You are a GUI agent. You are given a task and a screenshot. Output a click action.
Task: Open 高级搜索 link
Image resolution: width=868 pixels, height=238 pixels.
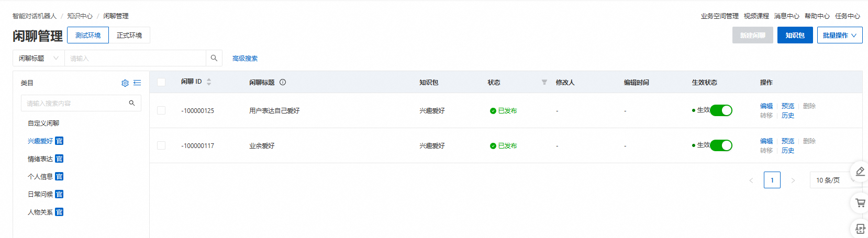(245, 59)
